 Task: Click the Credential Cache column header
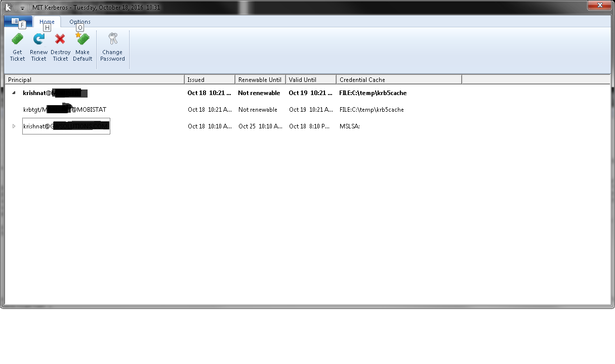point(398,79)
